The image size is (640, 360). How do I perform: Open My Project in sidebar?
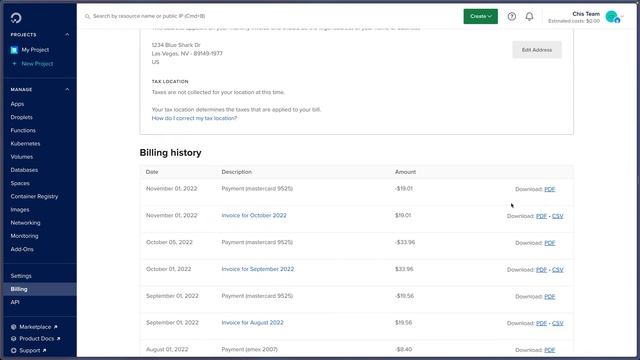click(x=35, y=50)
